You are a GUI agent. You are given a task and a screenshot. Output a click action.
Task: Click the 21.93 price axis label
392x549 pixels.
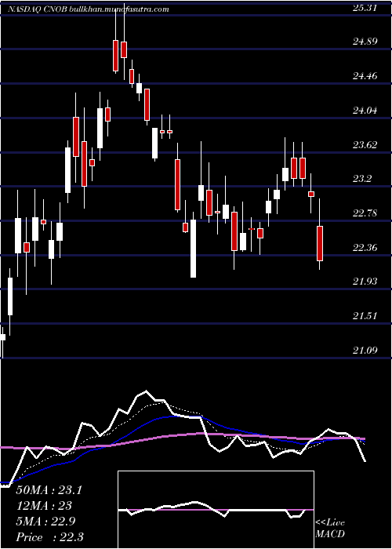365,282
